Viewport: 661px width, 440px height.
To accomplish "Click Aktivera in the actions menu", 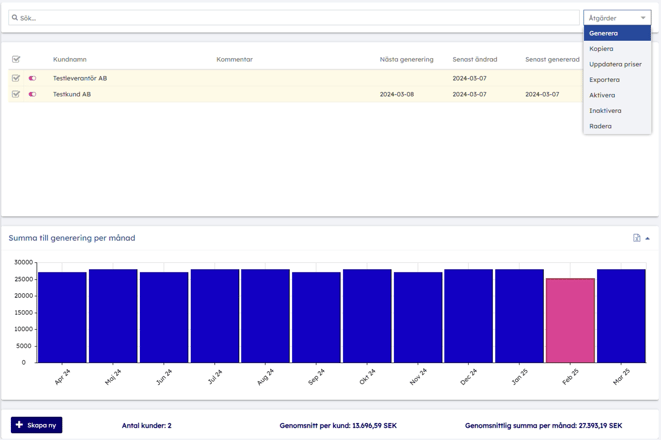I will point(602,95).
